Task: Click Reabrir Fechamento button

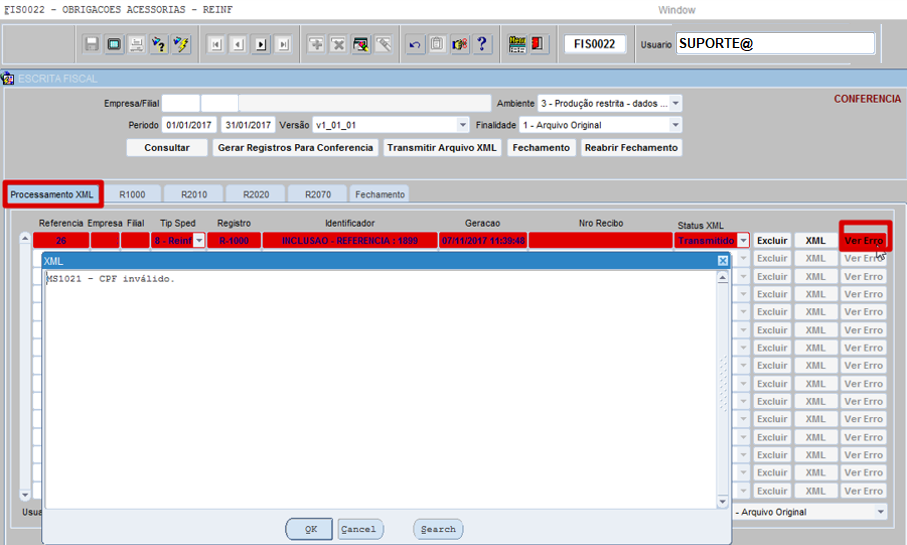Action: (x=631, y=148)
